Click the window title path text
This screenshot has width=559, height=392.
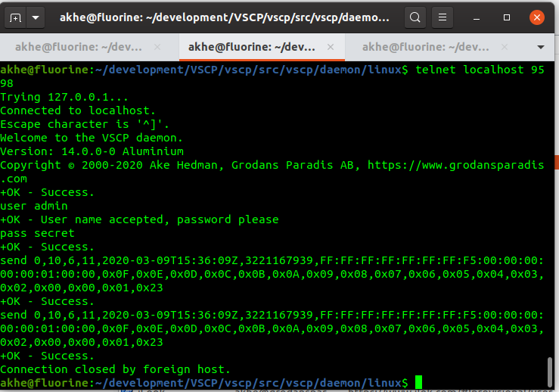click(x=224, y=17)
